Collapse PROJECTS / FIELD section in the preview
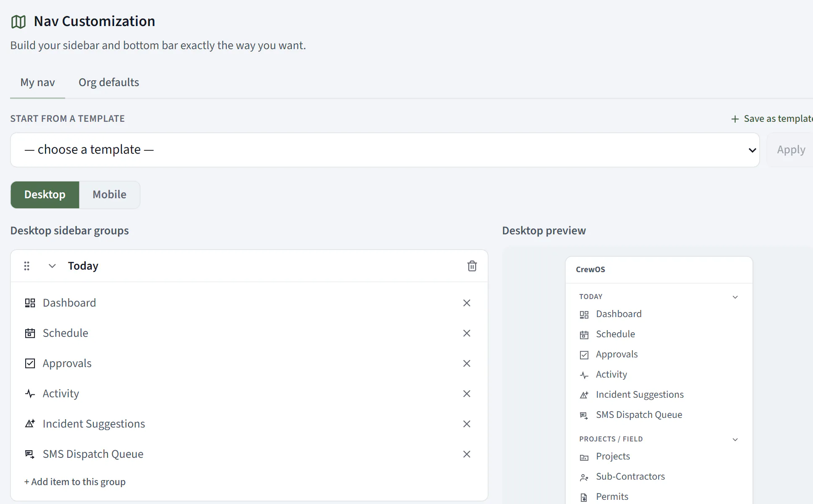 (735, 439)
